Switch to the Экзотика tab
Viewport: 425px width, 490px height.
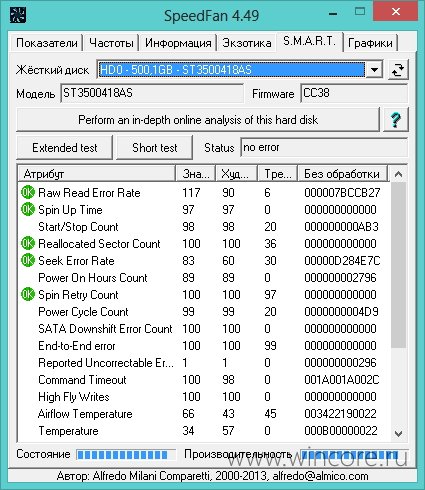(x=247, y=43)
